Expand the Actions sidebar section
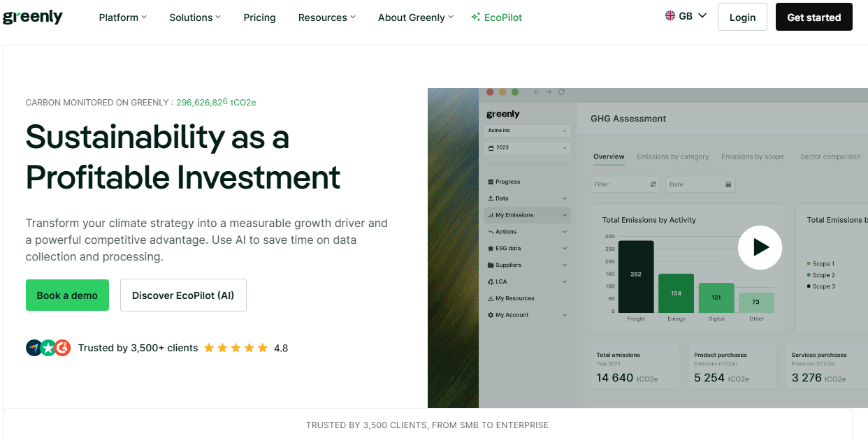Image resolution: width=868 pixels, height=440 pixels. pyautogui.click(x=527, y=232)
